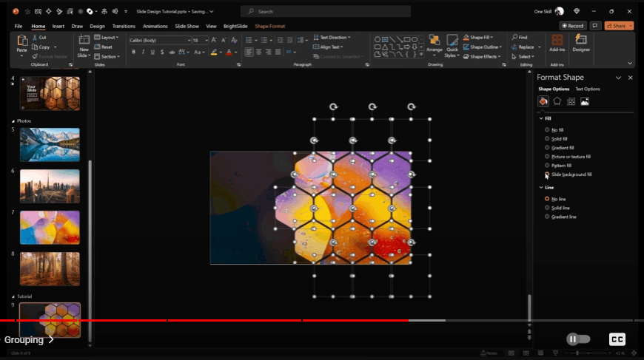Select the Solid fill option
644x360 pixels.
556,139
